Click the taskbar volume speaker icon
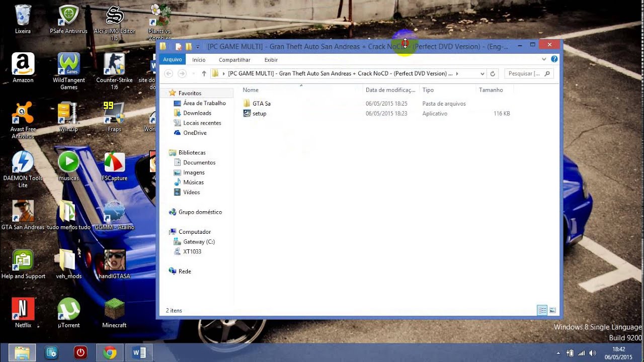The height and width of the screenshot is (362, 644). click(592, 353)
